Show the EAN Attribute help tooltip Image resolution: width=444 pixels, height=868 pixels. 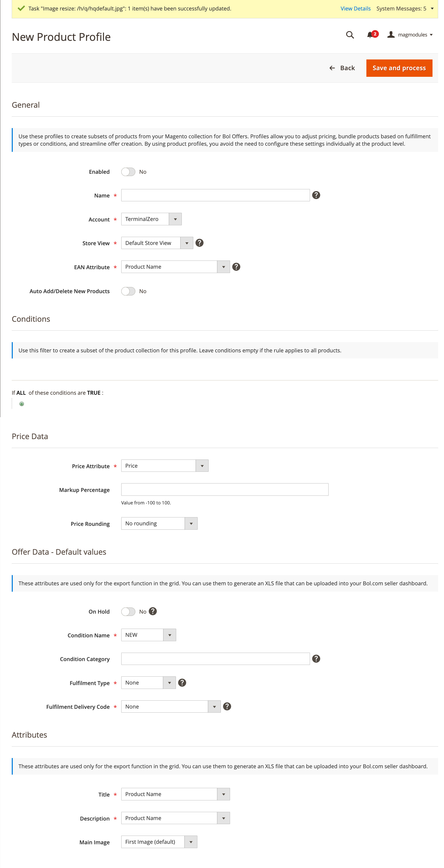(x=236, y=267)
